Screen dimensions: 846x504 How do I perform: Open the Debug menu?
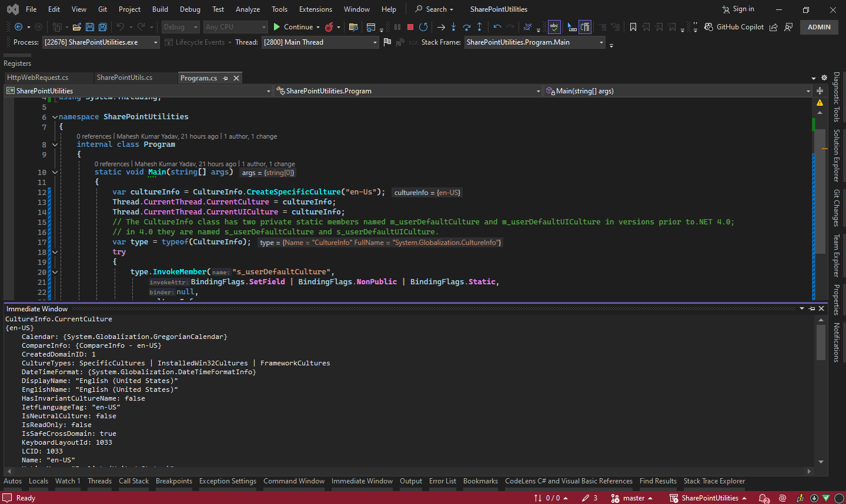click(x=190, y=9)
